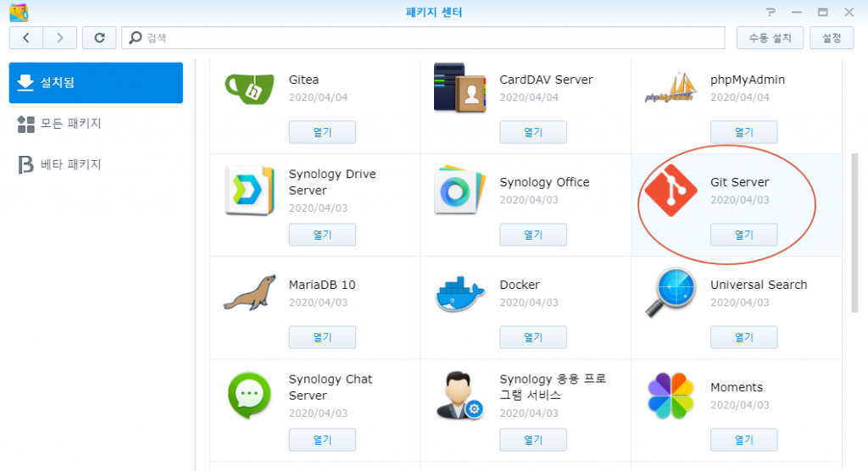The width and height of the screenshot is (868, 471).
Task: Click the Synology Office title
Action: click(x=545, y=182)
